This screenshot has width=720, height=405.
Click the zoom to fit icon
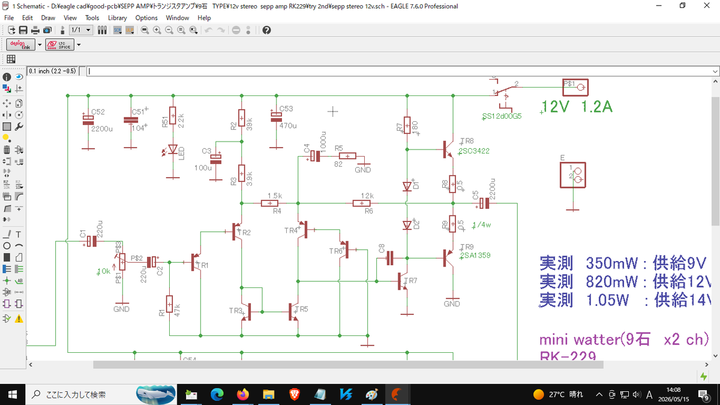coord(145,30)
